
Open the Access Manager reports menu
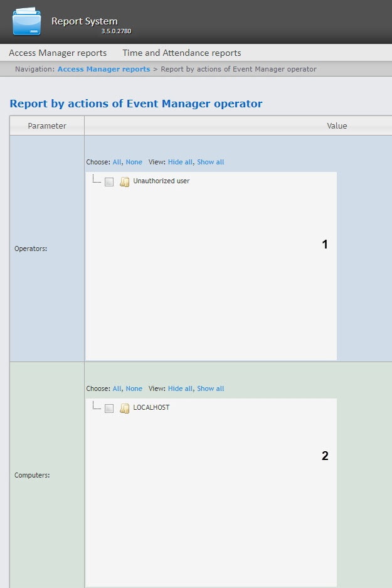point(58,53)
